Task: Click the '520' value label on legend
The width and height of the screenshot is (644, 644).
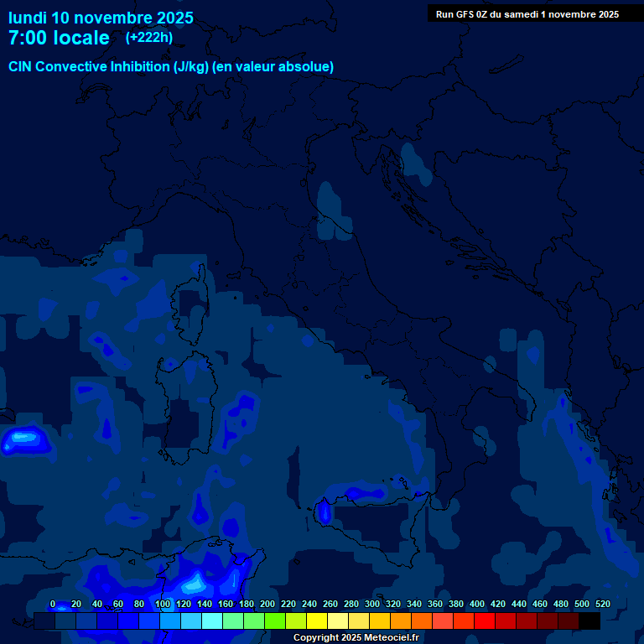Action: pyautogui.click(x=602, y=604)
